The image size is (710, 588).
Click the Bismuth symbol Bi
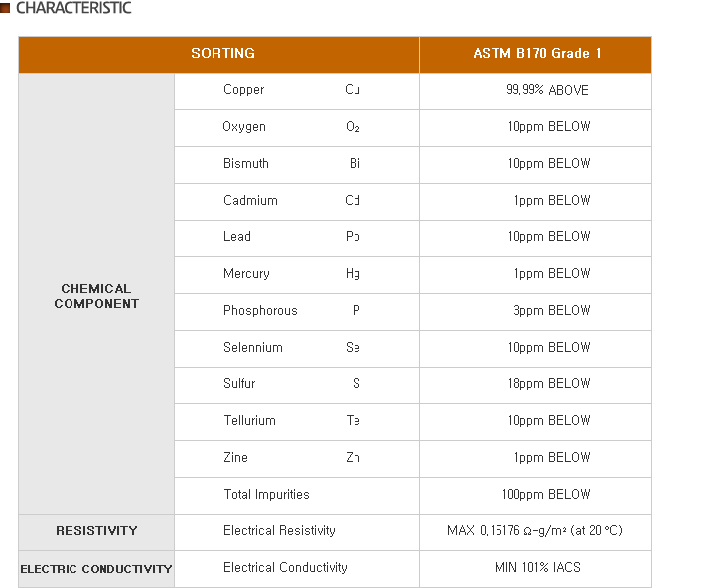(355, 164)
